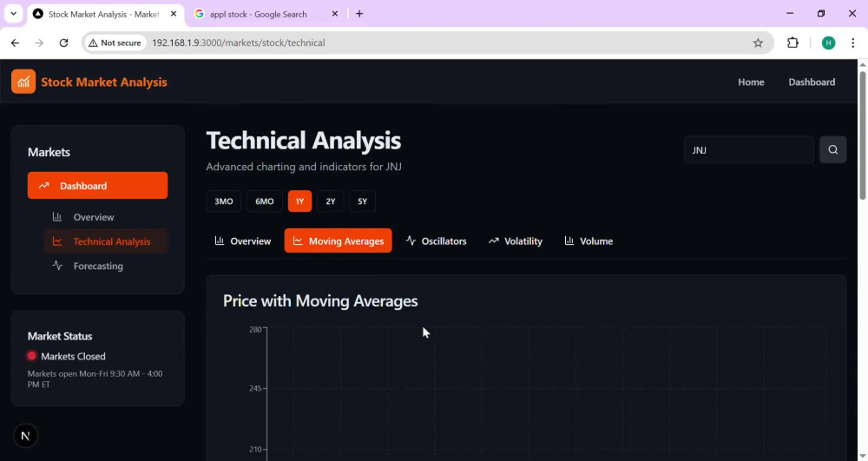Open the Chrome profile H avatar
868x461 pixels.
(828, 43)
